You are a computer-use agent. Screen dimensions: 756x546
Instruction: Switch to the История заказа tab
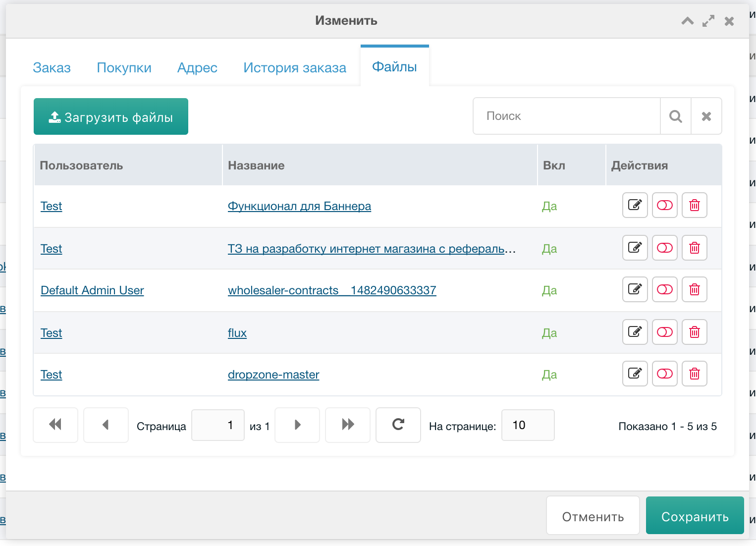pyautogui.click(x=295, y=68)
